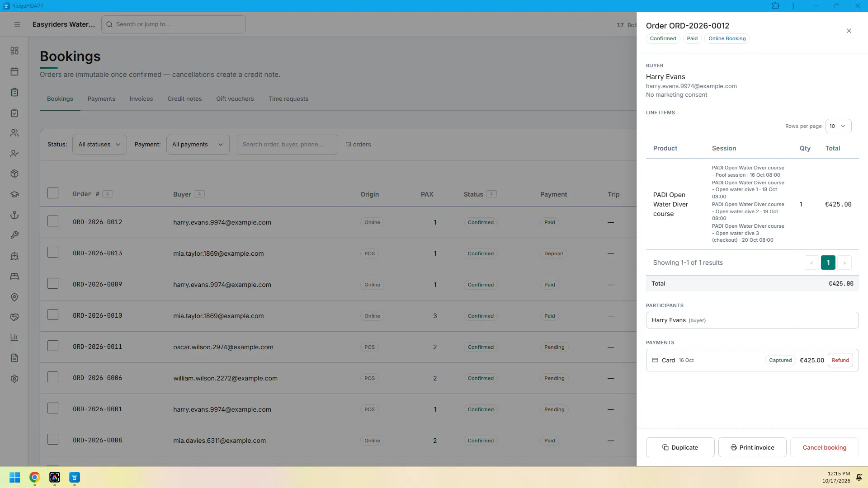Open the dashboard grid icon
Screen dimensions: 868x488
tap(14, 51)
